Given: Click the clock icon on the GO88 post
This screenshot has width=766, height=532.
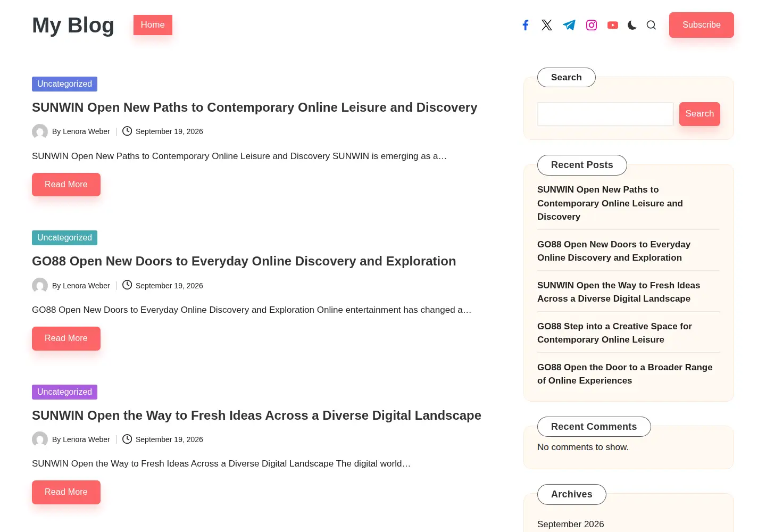Looking at the screenshot, I should point(127,285).
